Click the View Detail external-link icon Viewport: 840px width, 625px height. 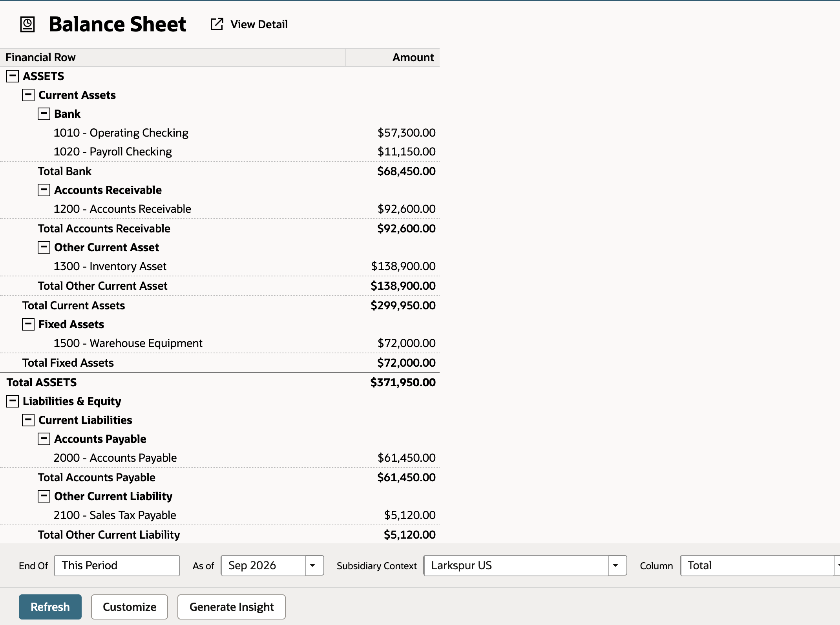[217, 24]
